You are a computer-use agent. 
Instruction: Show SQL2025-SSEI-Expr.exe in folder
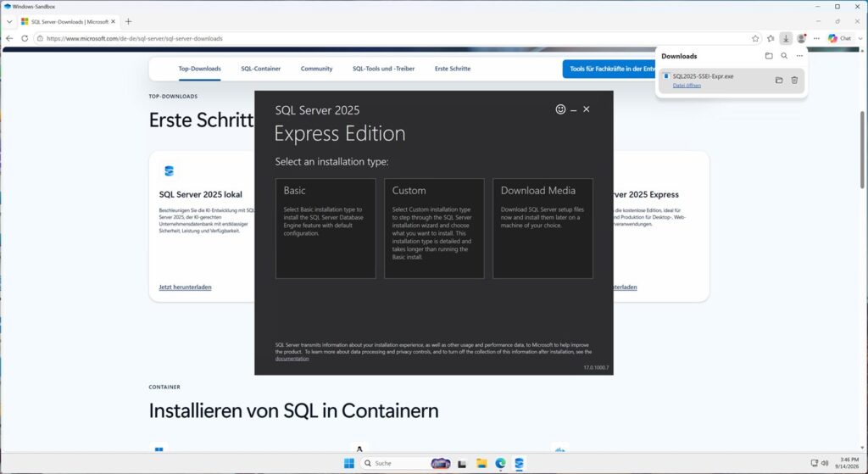point(779,81)
